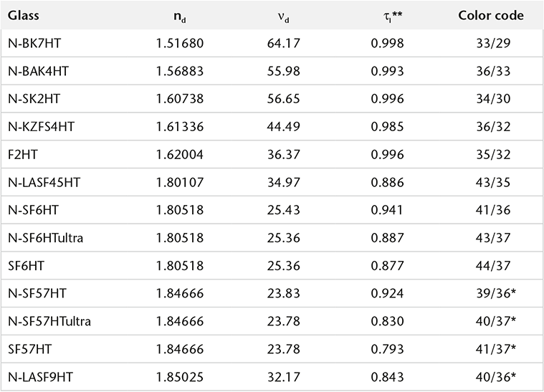Click the N-BAK4HT row label

point(37,71)
